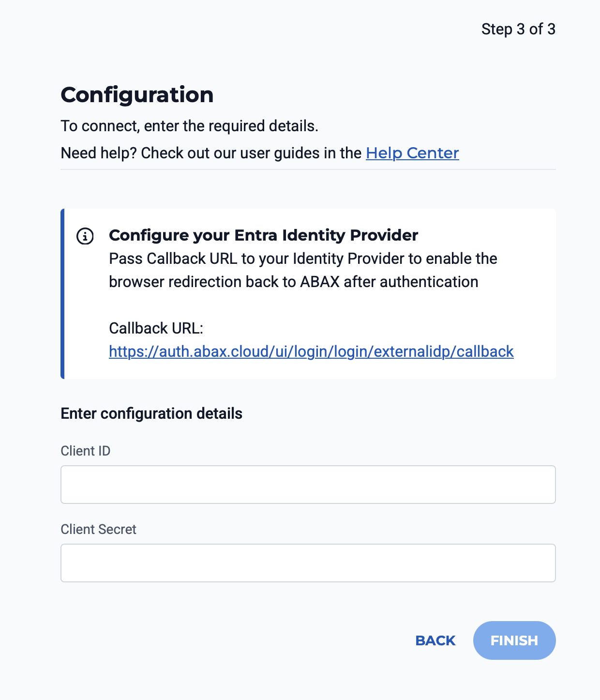The width and height of the screenshot is (600, 700).
Task: Focus the Client Secret input field
Action: tap(308, 563)
